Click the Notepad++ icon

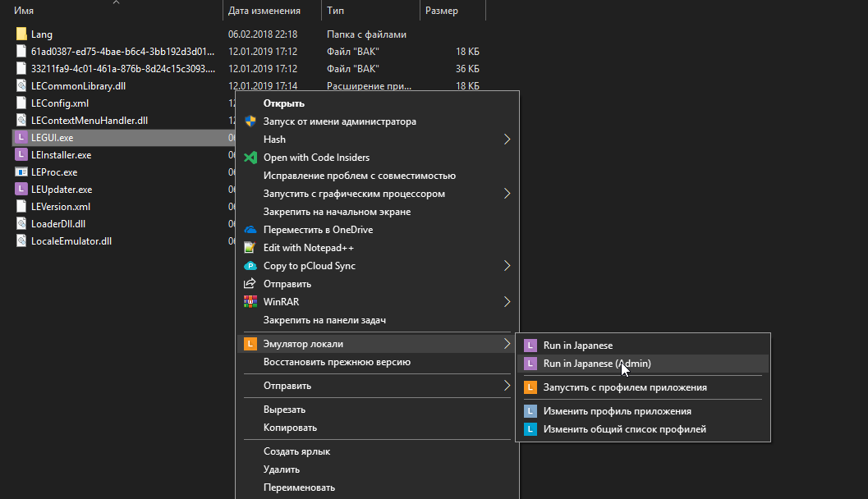[250, 247]
